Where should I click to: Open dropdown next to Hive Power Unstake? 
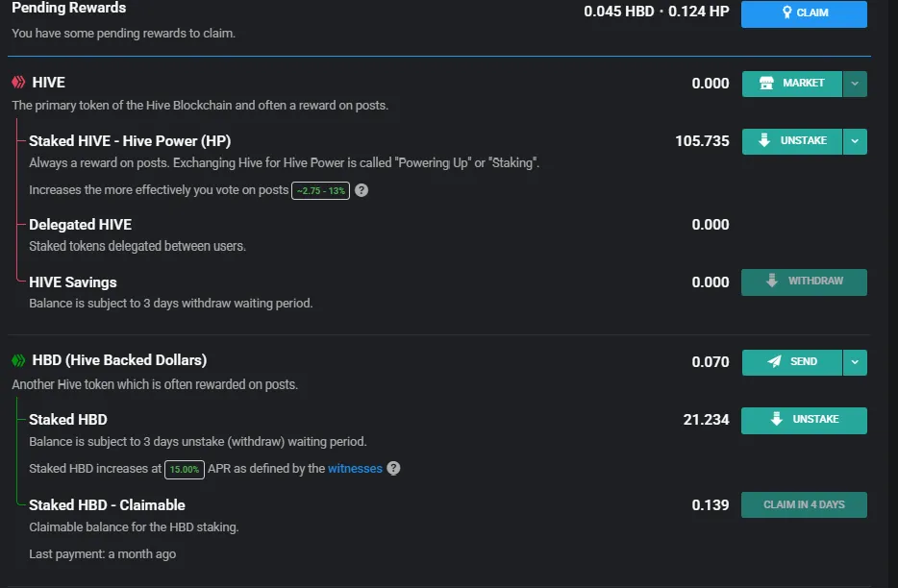coord(855,141)
